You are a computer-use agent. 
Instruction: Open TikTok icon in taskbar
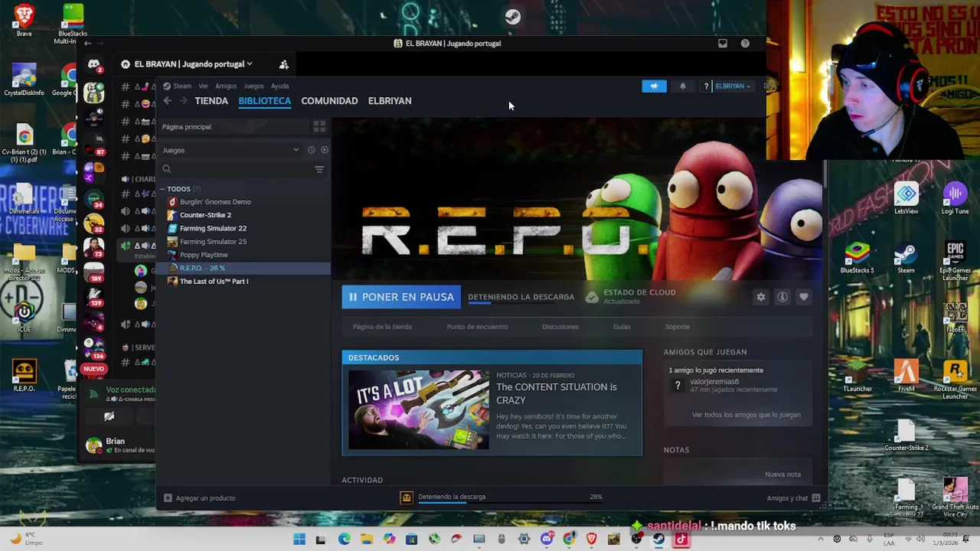point(681,540)
